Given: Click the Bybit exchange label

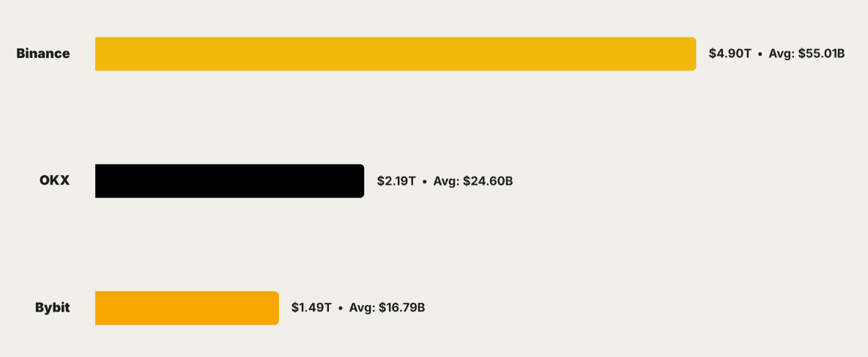Looking at the screenshot, I should [53, 307].
